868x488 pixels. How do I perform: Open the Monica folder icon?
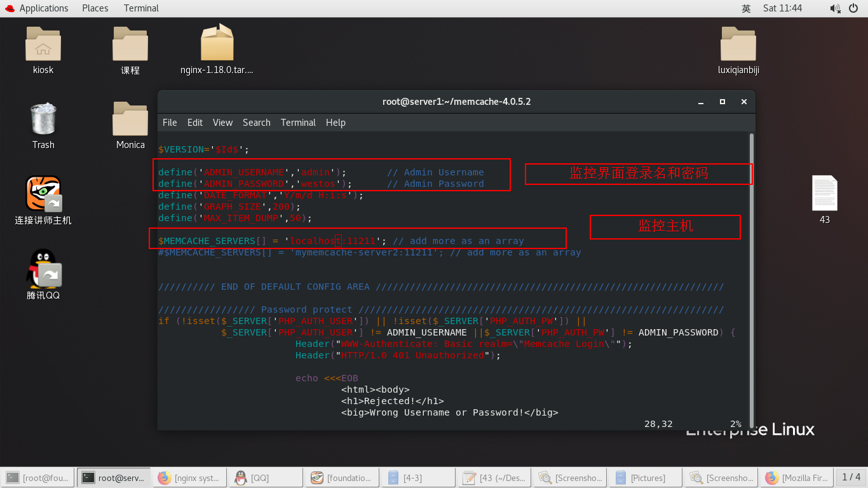pos(130,119)
